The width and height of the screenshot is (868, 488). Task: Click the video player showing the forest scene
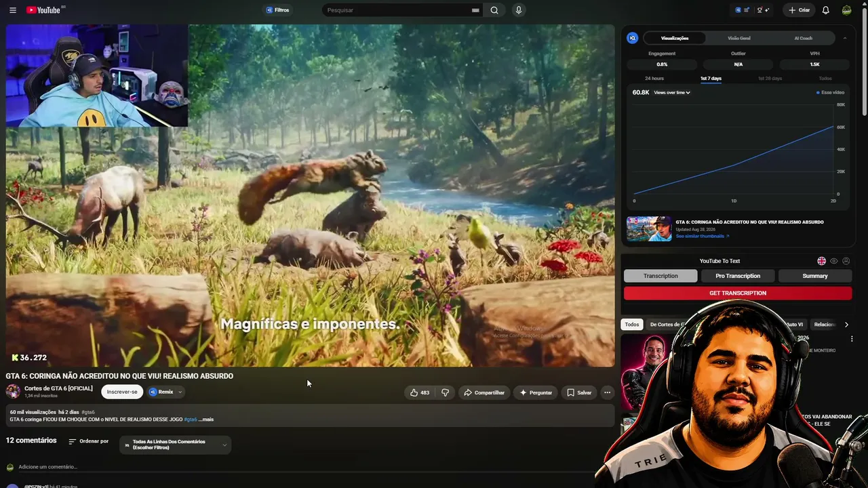[x=311, y=196]
